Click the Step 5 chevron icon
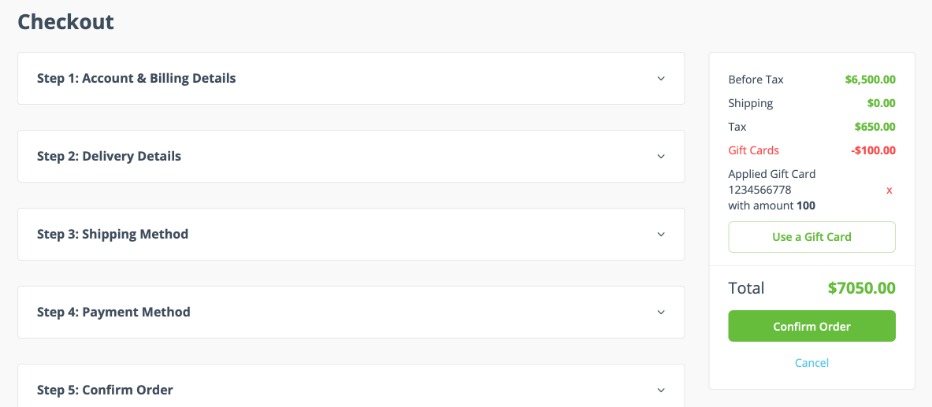This screenshot has height=407, width=932. [x=661, y=390]
